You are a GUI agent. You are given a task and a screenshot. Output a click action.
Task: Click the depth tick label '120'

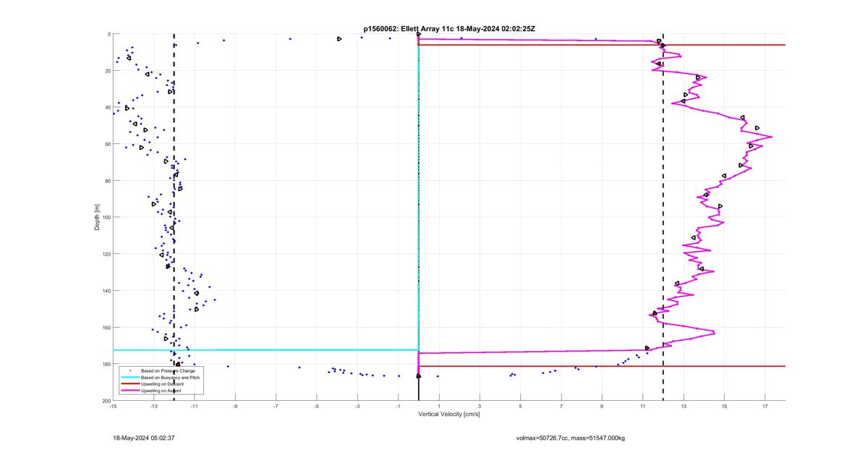[106, 254]
